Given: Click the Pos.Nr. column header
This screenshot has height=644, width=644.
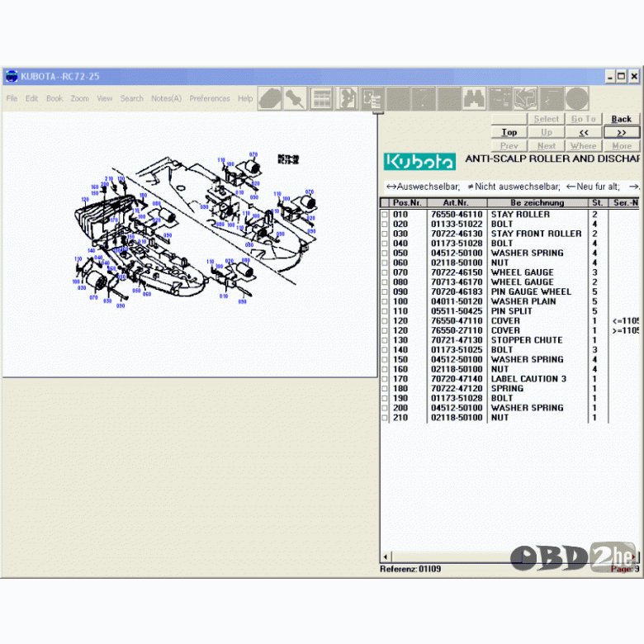Looking at the screenshot, I should coord(407,202).
